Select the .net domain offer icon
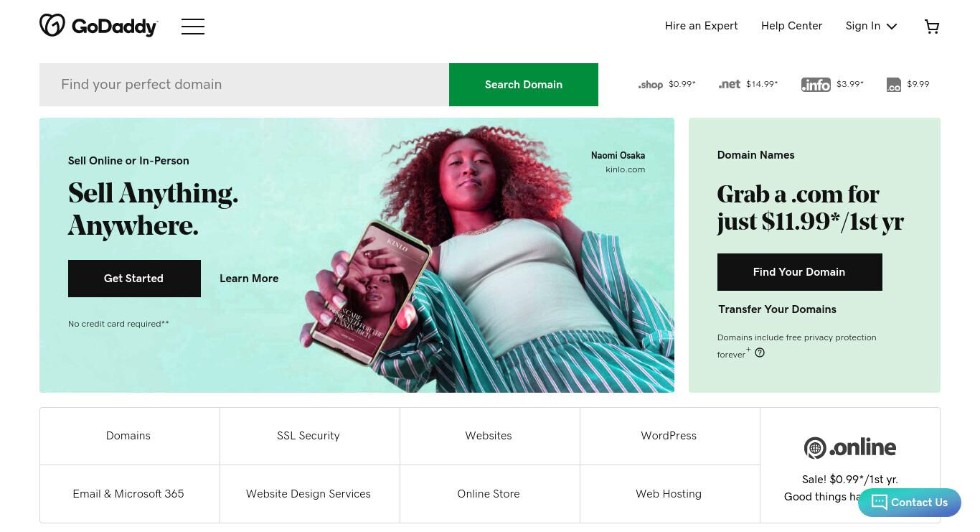This screenshot has width=980, height=532. point(730,84)
